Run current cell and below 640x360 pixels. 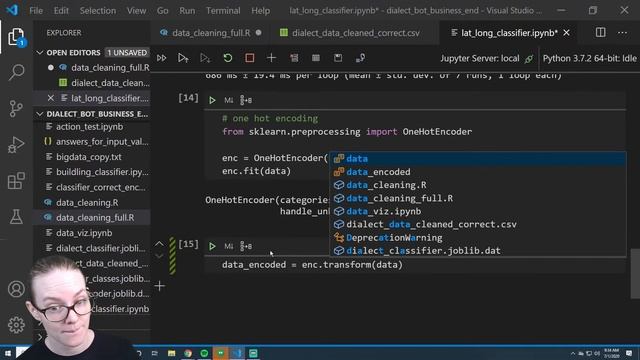pos(205,58)
